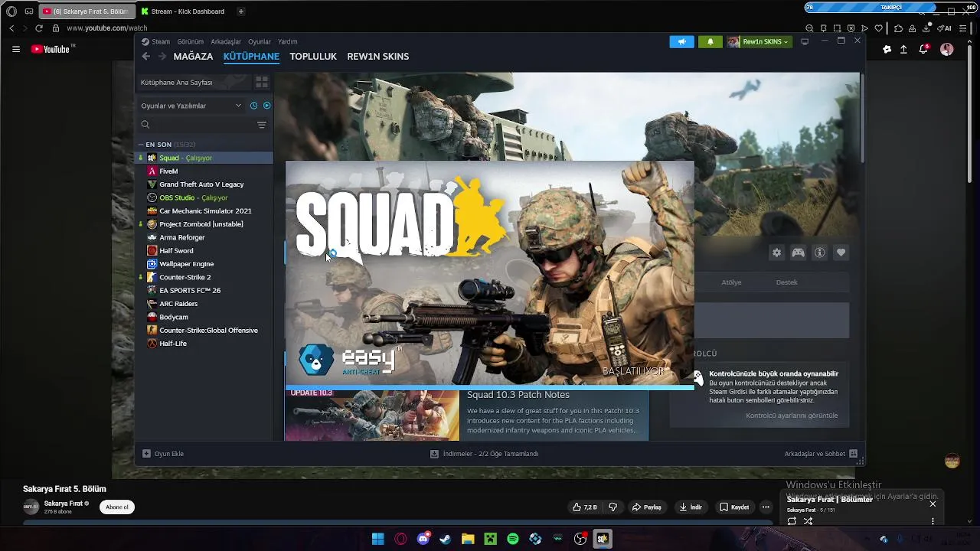This screenshot has width=980, height=551.
Task: Open Squad 10.3 Patch Notes thumbnail
Action: point(372,416)
